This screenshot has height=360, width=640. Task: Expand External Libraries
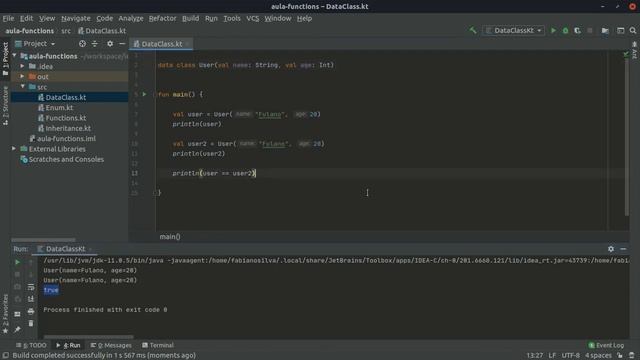tap(14, 149)
